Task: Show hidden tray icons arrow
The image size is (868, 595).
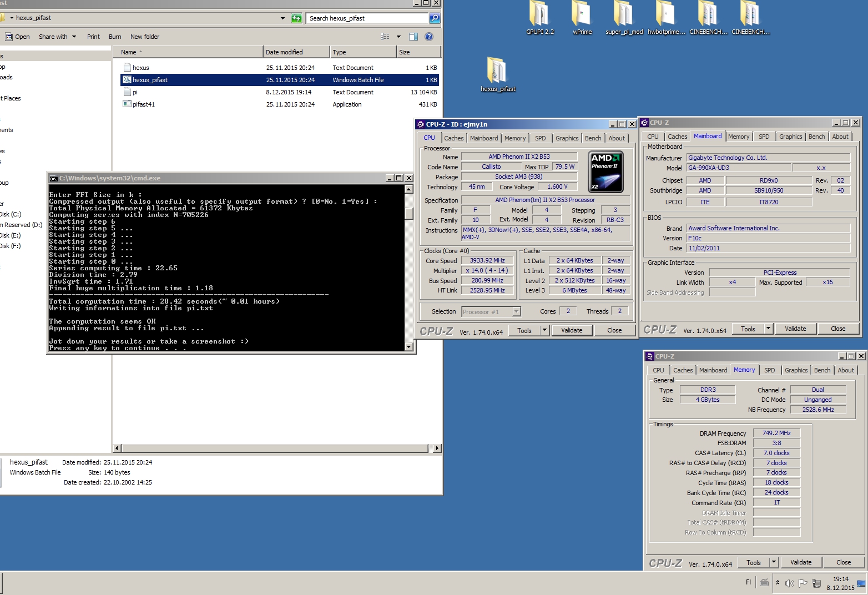Action: pyautogui.click(x=778, y=583)
